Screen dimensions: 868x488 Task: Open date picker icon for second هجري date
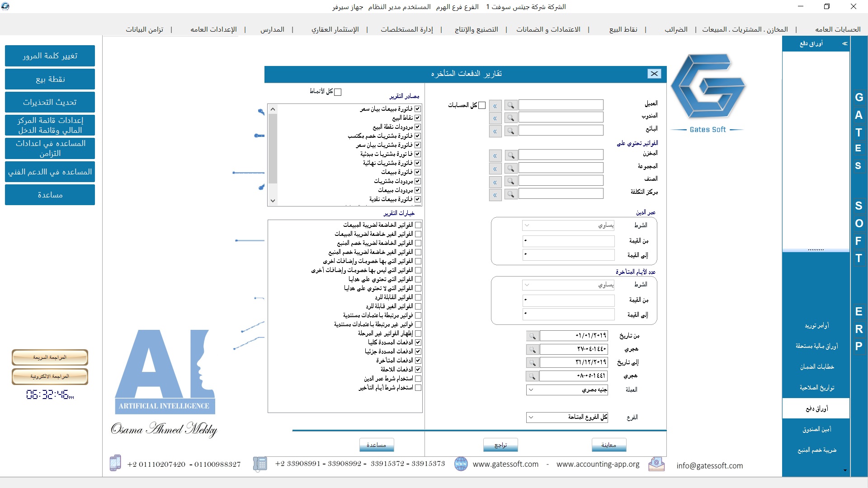pos(533,376)
